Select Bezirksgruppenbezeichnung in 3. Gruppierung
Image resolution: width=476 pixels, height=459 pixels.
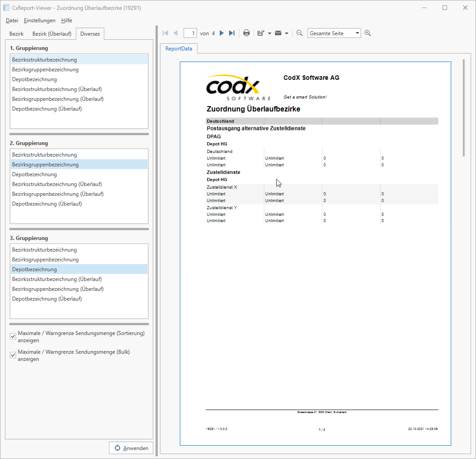(x=79, y=260)
